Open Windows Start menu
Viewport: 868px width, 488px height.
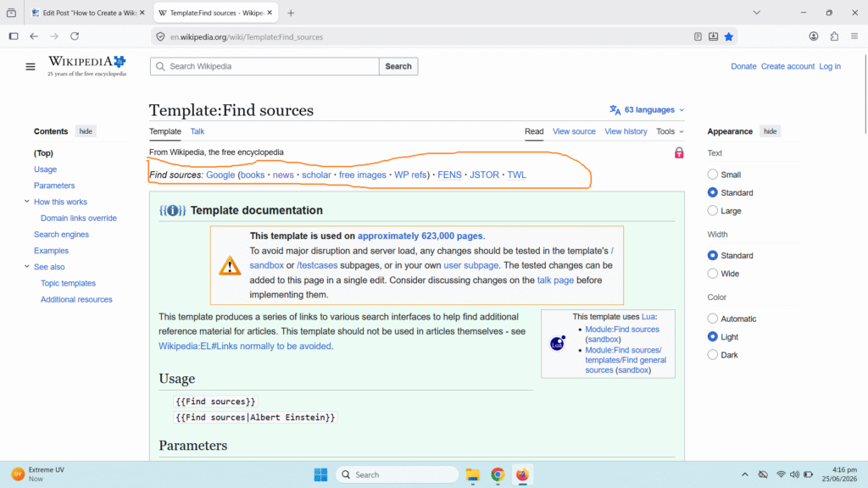click(320, 474)
